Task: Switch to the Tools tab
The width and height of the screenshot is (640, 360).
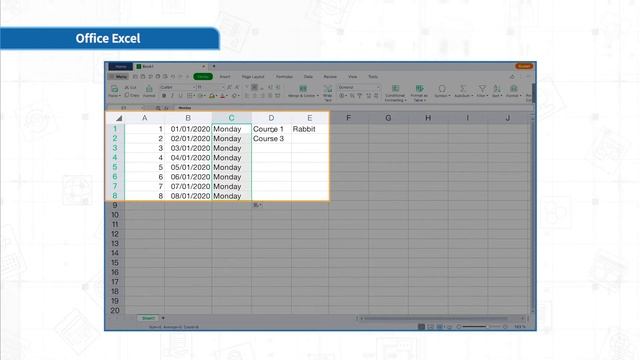Action: [x=373, y=77]
